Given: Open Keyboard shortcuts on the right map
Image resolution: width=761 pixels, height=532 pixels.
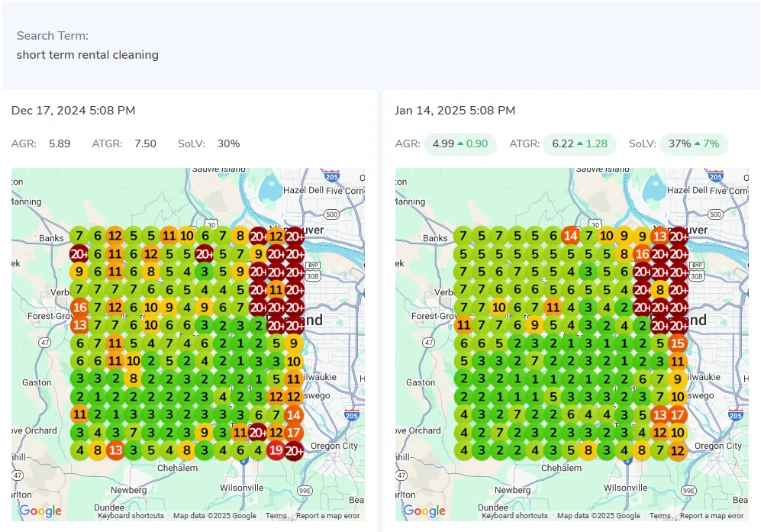Looking at the screenshot, I should tap(515, 516).
